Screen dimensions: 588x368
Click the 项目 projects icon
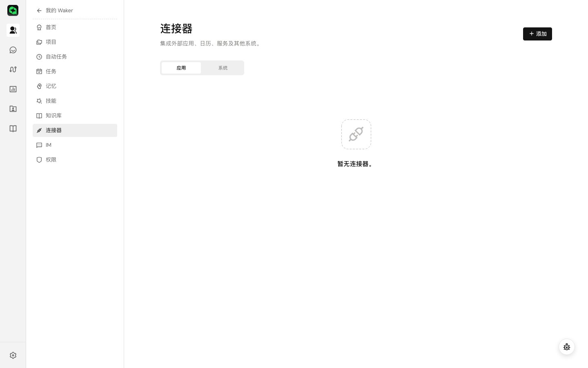click(39, 42)
